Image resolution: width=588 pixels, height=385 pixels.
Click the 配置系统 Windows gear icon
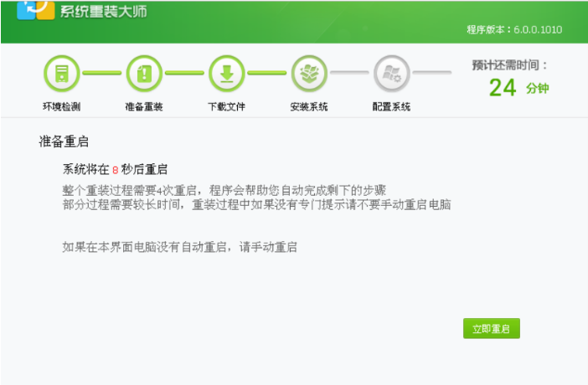pyautogui.click(x=392, y=74)
